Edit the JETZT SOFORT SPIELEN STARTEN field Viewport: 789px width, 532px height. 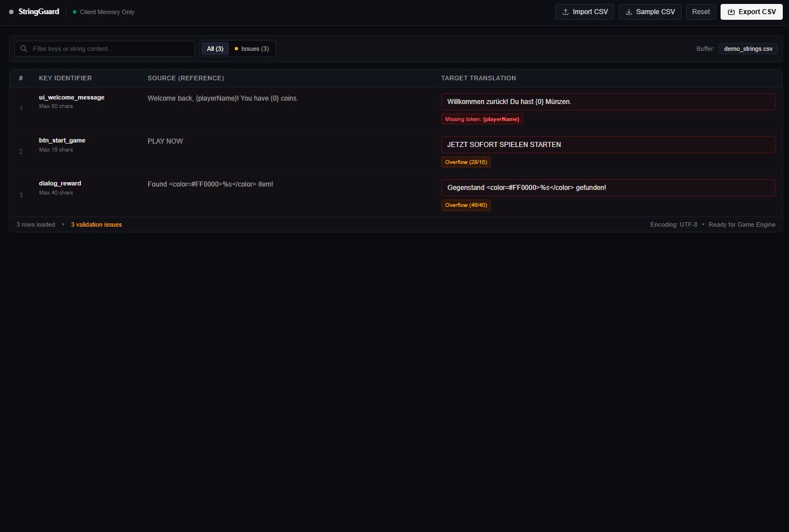tap(608, 145)
